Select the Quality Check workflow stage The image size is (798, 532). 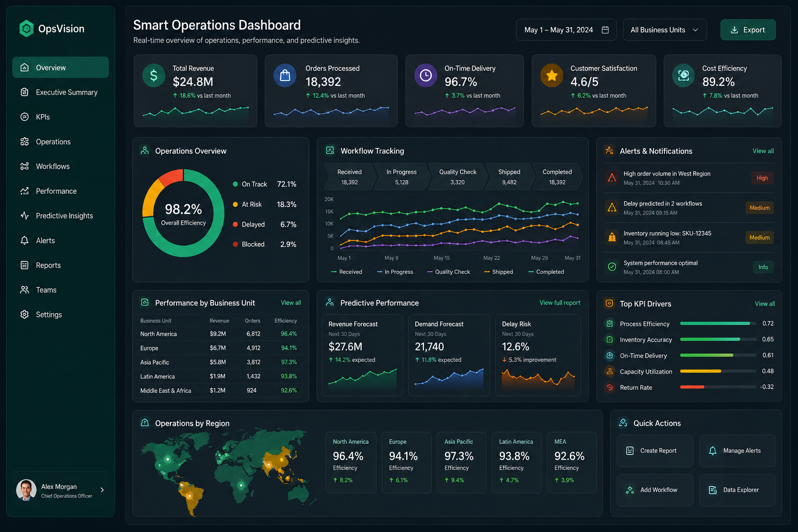click(458, 177)
